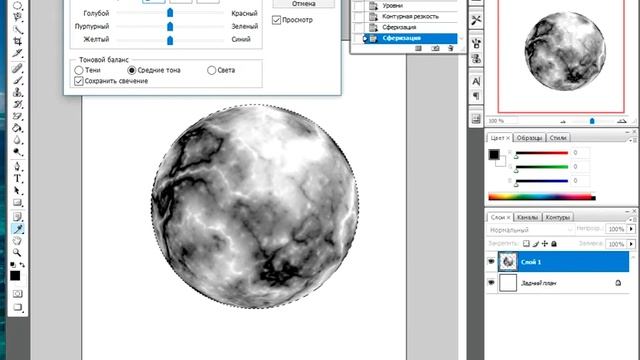Select the Healing Brush tool
Screen dimensions: 640x360
click(18, 69)
